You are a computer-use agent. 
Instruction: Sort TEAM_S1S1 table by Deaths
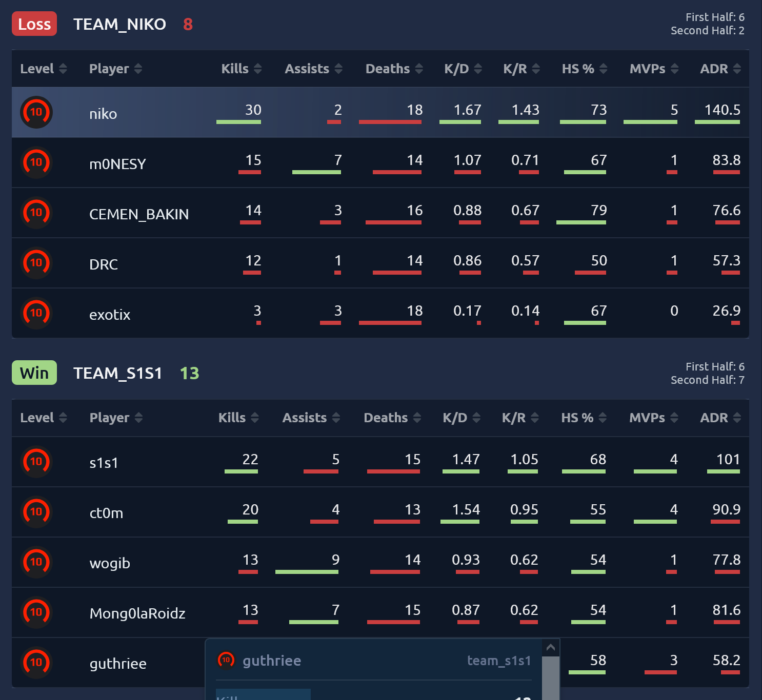(x=392, y=418)
